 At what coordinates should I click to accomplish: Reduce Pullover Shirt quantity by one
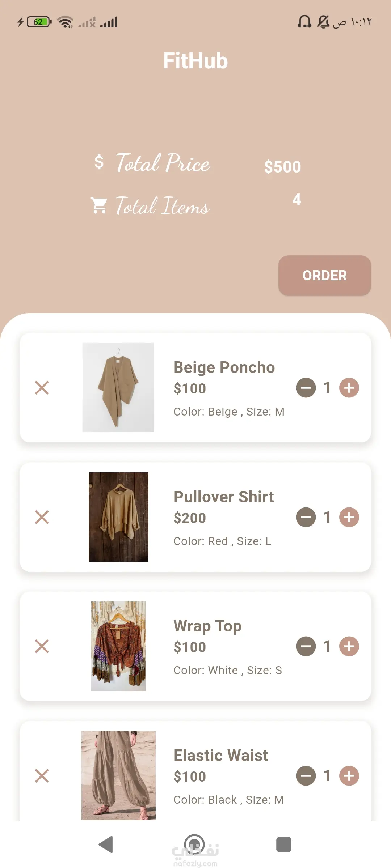306,517
